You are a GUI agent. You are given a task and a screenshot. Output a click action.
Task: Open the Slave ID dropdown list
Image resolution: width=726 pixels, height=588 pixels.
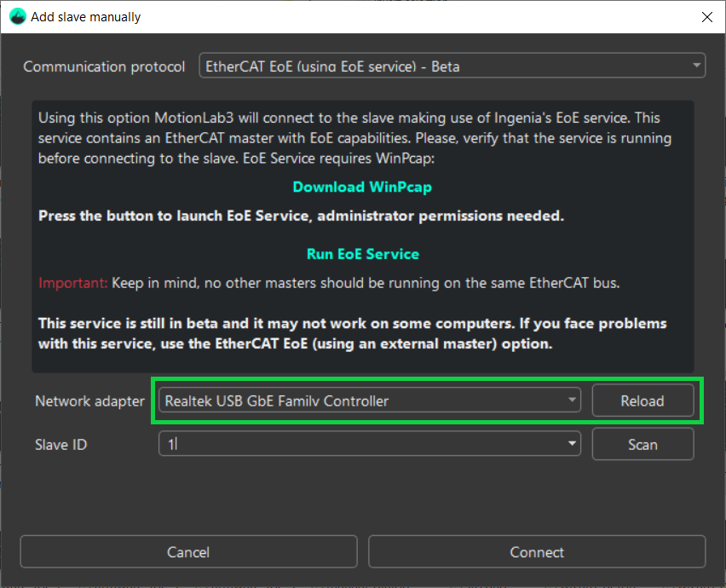(369, 444)
